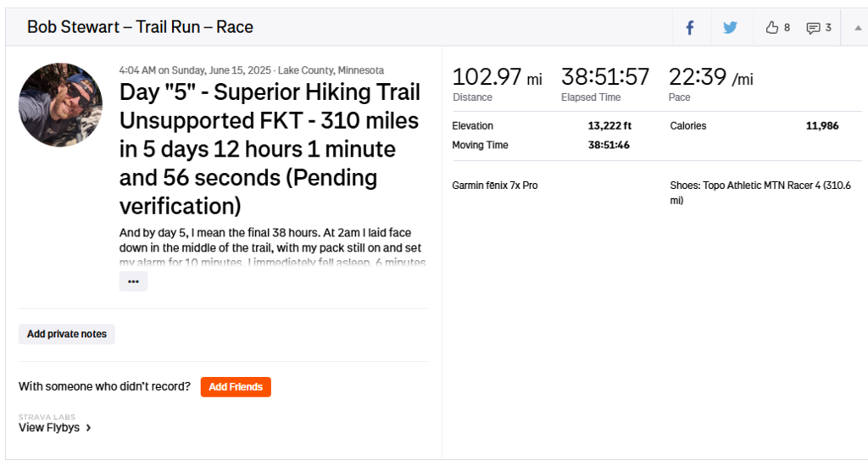Image resolution: width=868 pixels, height=471 pixels.
Task: Share activity via Twitter bird icon
Action: [730, 28]
